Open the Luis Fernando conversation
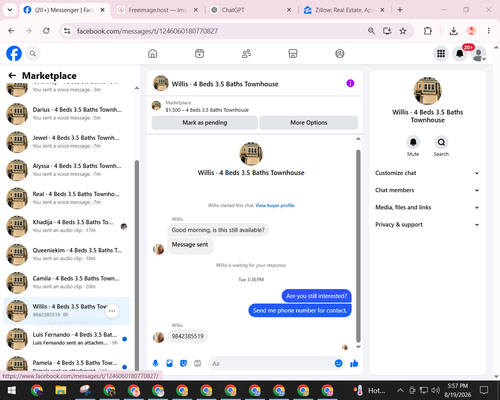 click(67, 339)
